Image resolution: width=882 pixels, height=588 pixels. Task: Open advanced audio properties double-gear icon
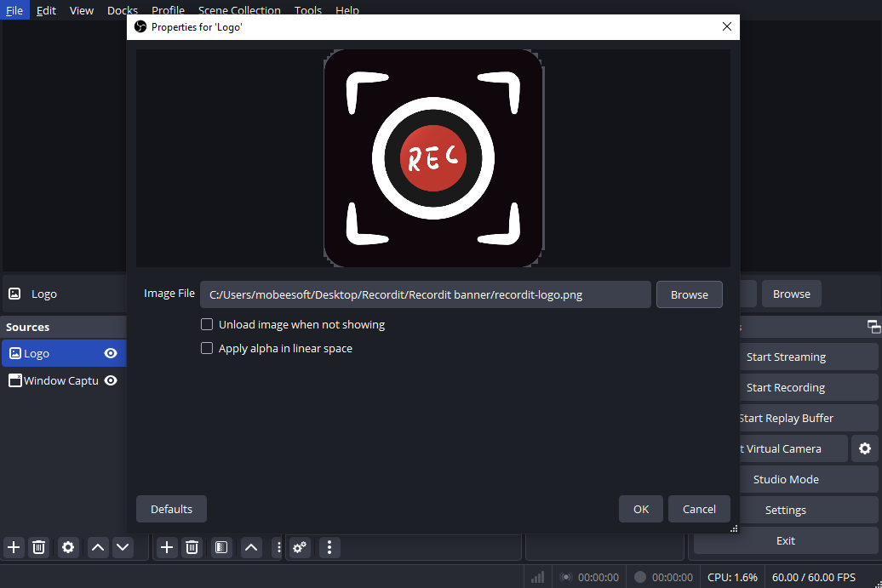point(300,547)
